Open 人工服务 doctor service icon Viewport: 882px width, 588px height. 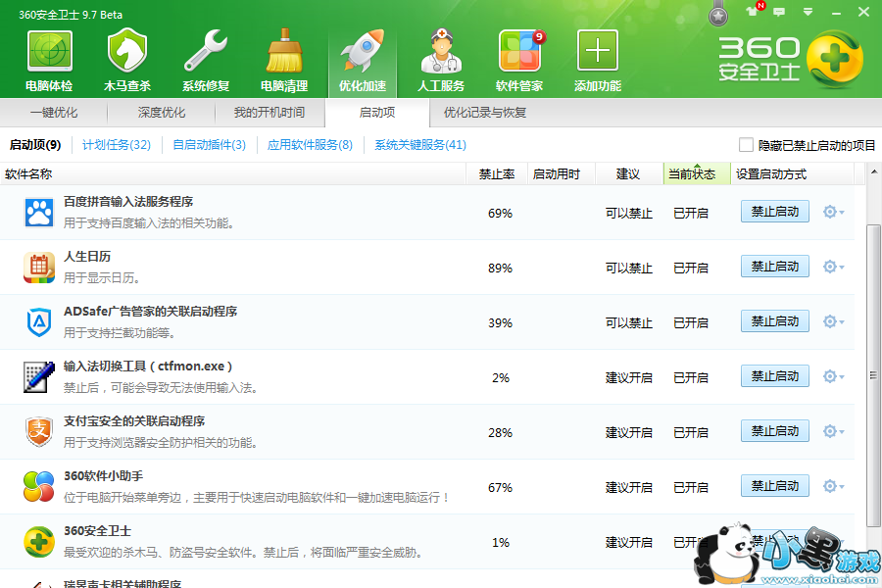click(441, 51)
